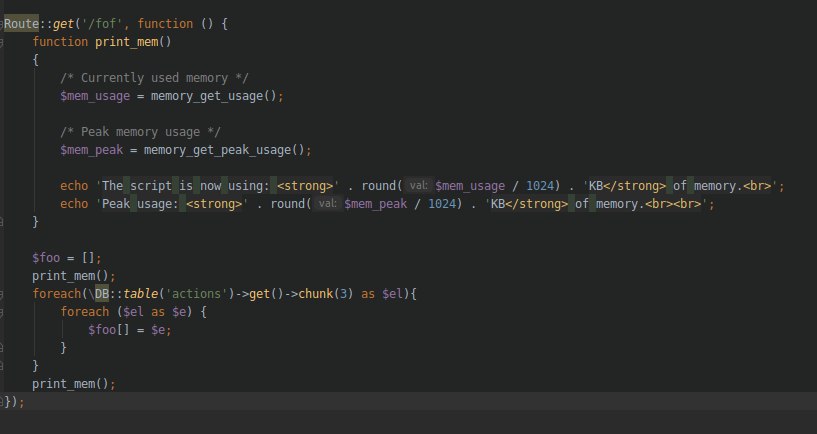The height and width of the screenshot is (434, 817).
Task: Click $mem_usage in the assignment line
Action: coord(95,96)
